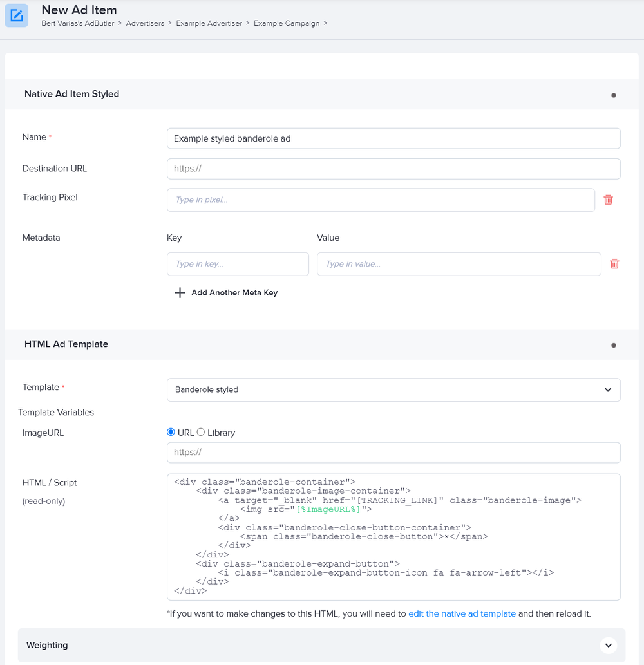Click the Native Ad Item Styled section dot
The width and height of the screenshot is (644, 665).
[x=614, y=95]
